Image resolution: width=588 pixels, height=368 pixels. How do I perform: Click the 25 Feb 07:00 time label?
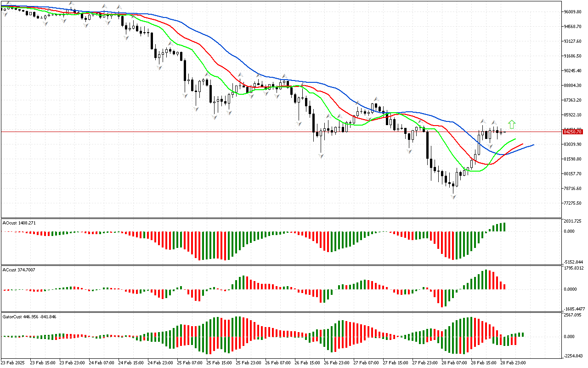pos(190,363)
